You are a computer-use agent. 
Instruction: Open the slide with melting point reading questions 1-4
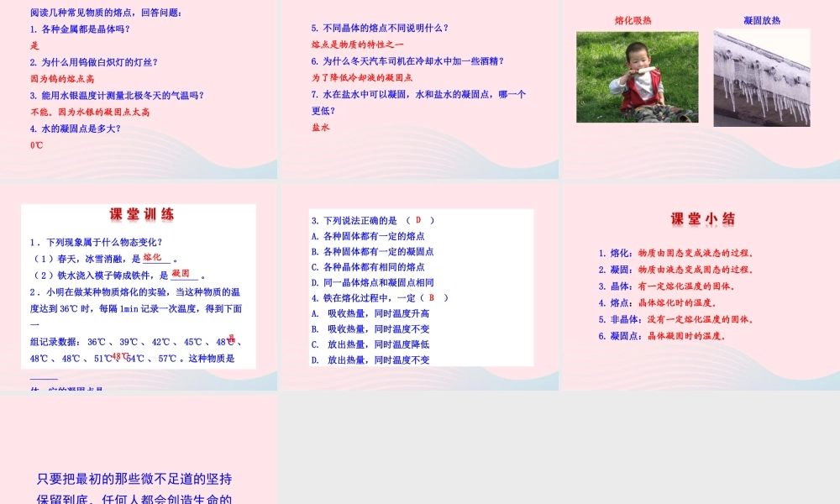(139, 89)
